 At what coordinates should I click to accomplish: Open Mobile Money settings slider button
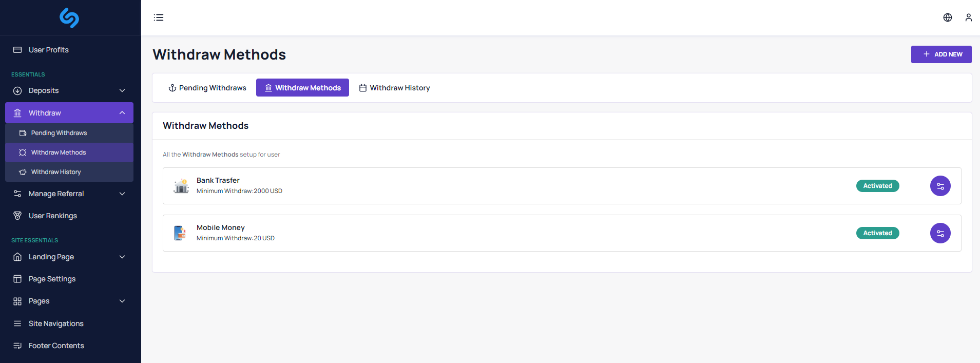[x=940, y=233]
